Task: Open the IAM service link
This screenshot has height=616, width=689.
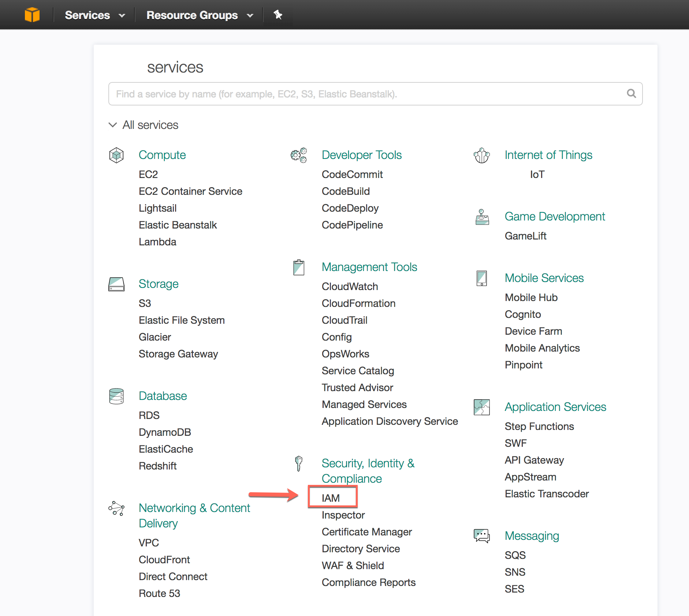Action: click(331, 498)
